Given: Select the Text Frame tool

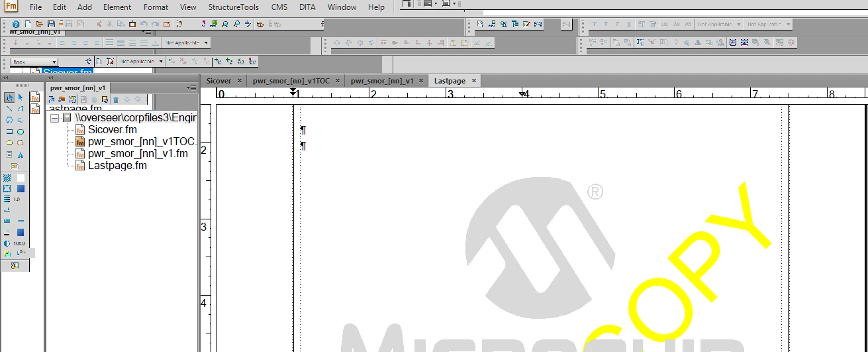Looking at the screenshot, I should (9, 154).
